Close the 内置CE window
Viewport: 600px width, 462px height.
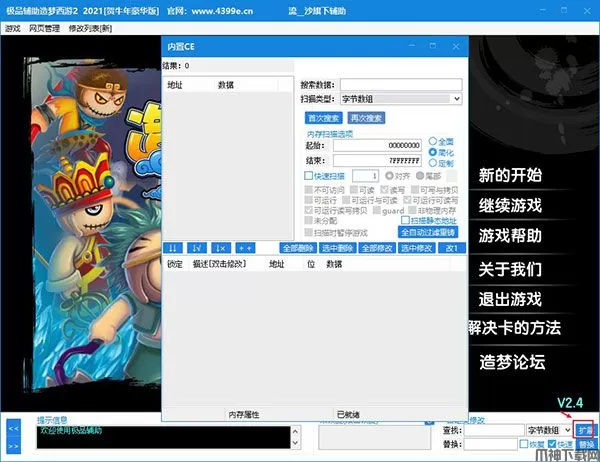(456, 46)
